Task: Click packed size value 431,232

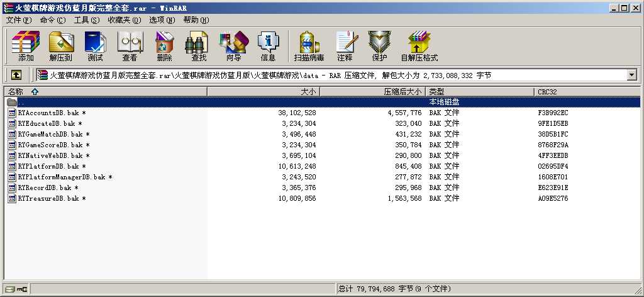Action: (x=408, y=134)
